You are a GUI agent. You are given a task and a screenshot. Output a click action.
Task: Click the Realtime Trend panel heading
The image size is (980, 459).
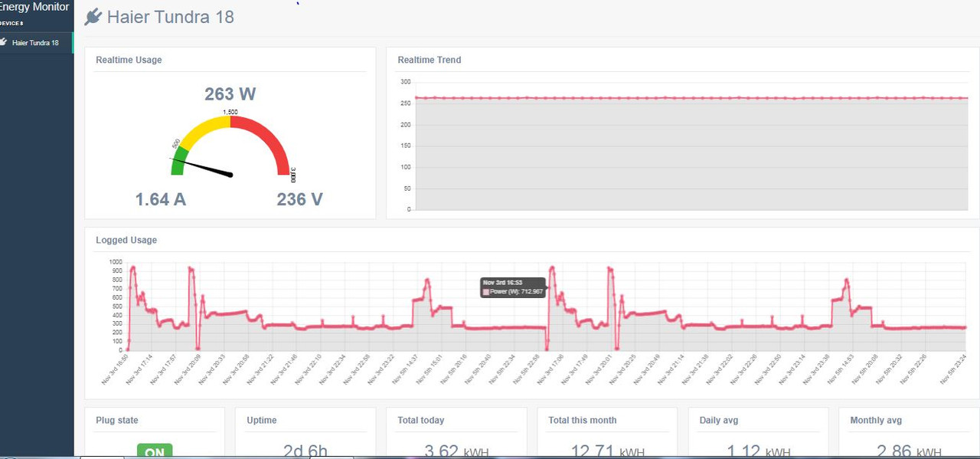pos(430,60)
